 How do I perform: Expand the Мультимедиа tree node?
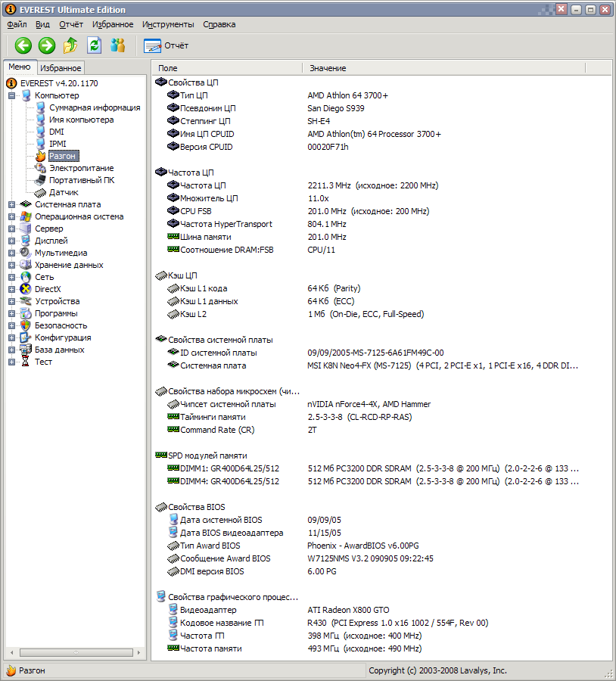click(x=11, y=253)
